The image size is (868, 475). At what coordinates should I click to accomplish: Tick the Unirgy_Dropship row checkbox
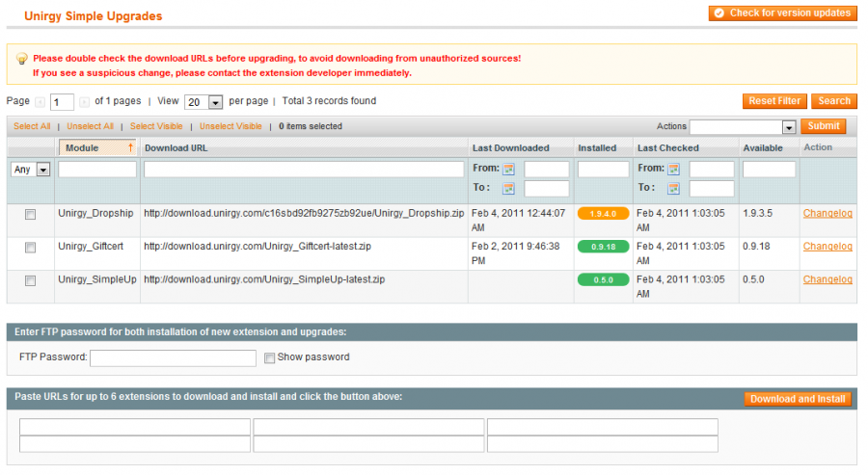click(x=31, y=215)
